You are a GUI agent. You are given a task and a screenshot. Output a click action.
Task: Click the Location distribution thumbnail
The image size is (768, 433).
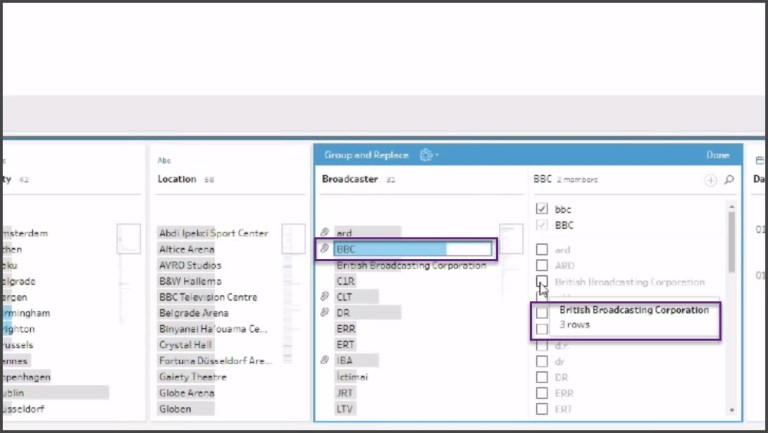point(293,238)
